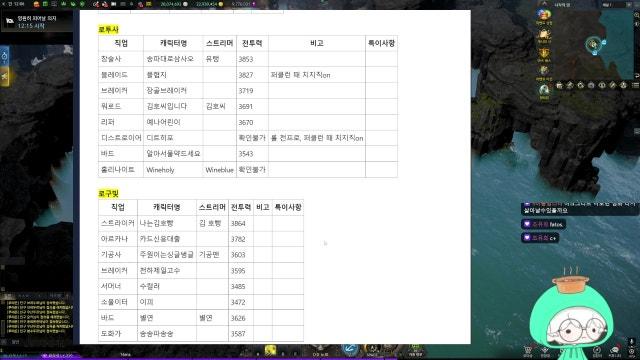Click the 캐릭터명 header in second table
The height and width of the screenshot is (360, 640).
click(167, 207)
